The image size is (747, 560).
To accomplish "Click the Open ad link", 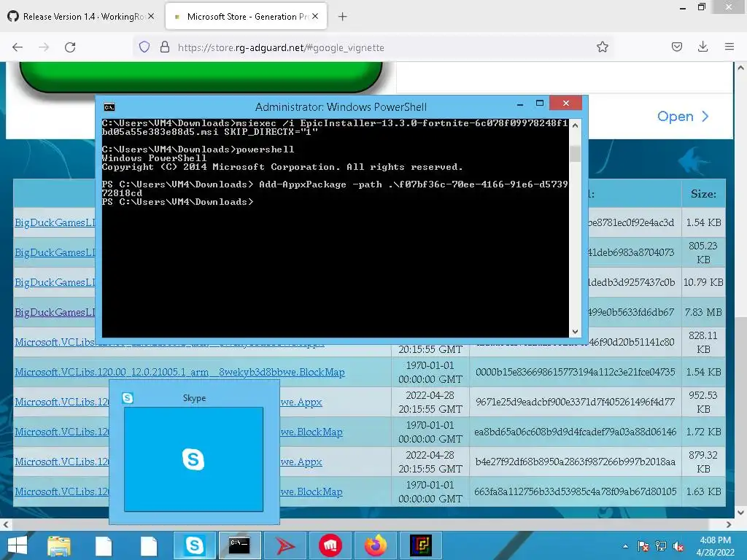I will click(x=683, y=117).
